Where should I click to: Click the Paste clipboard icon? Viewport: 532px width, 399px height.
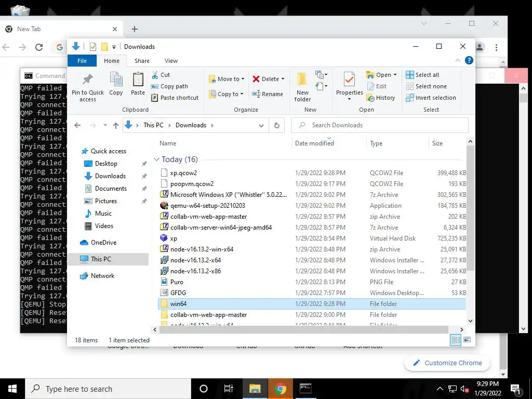pos(138,84)
